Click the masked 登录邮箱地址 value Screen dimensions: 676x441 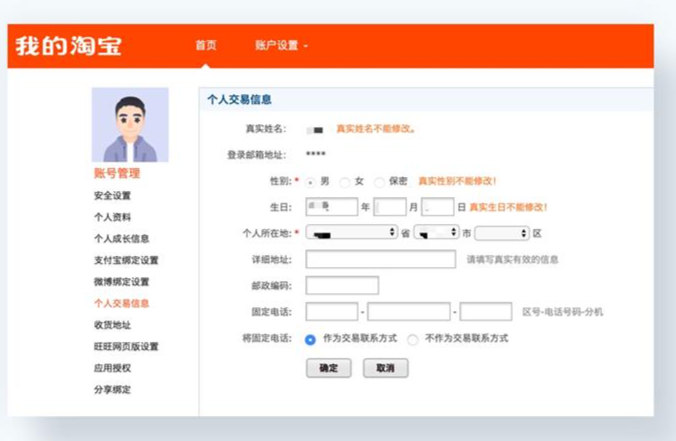316,154
